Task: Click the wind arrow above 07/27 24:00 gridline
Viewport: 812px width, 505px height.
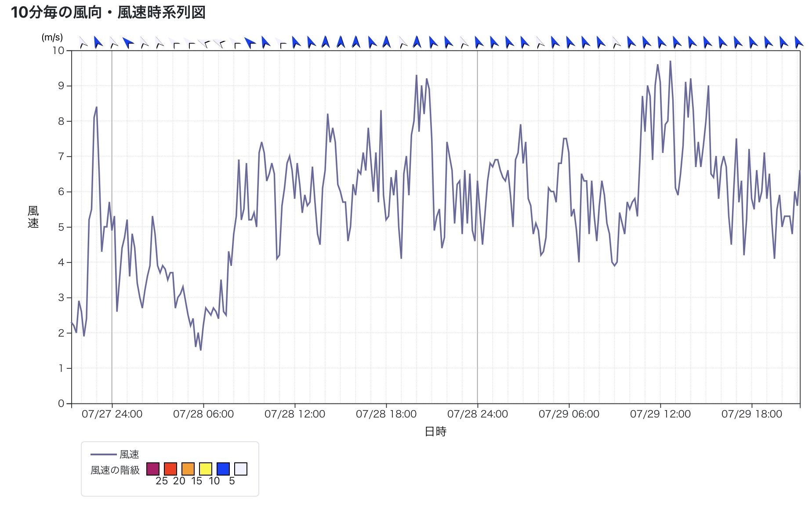Action: pos(113,42)
